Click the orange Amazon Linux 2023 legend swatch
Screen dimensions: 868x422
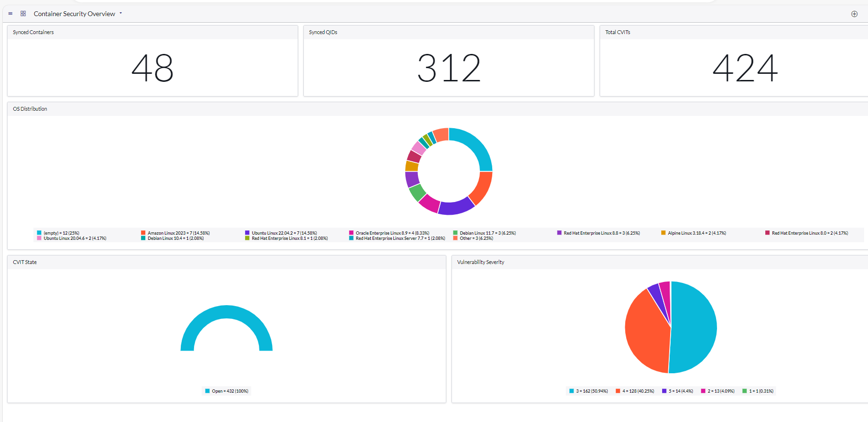click(x=143, y=233)
